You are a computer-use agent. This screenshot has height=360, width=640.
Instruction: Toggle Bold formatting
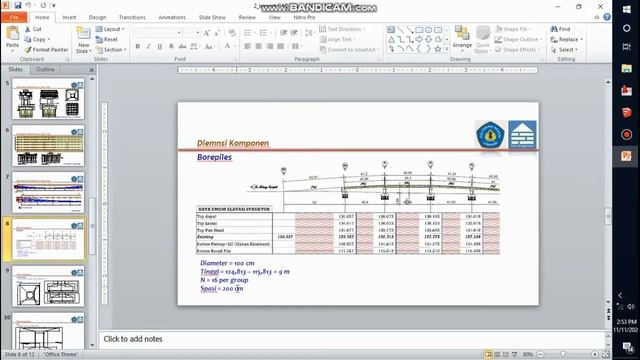pyautogui.click(x=138, y=46)
